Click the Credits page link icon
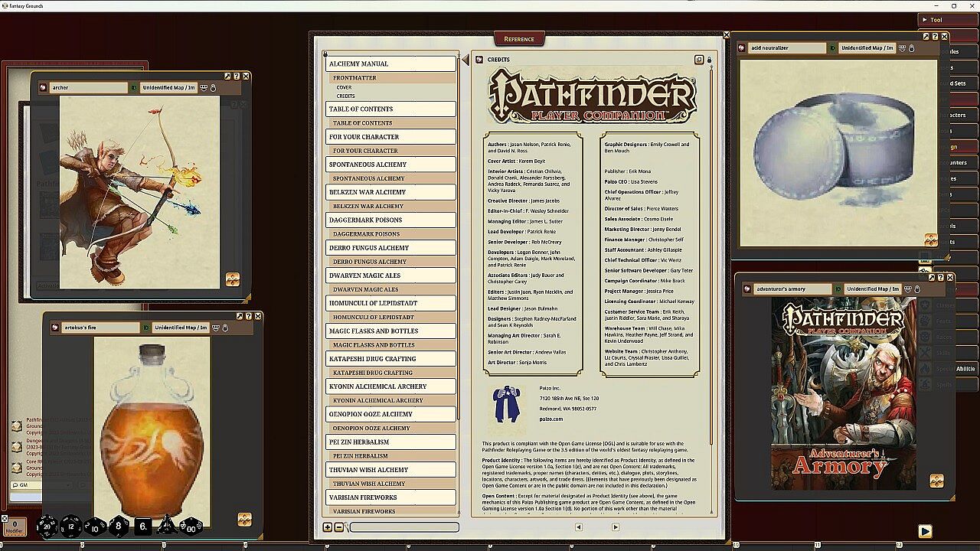 (x=479, y=60)
